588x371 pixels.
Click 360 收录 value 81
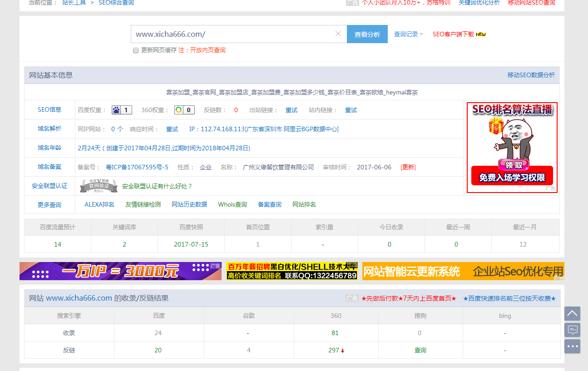pyautogui.click(x=335, y=333)
